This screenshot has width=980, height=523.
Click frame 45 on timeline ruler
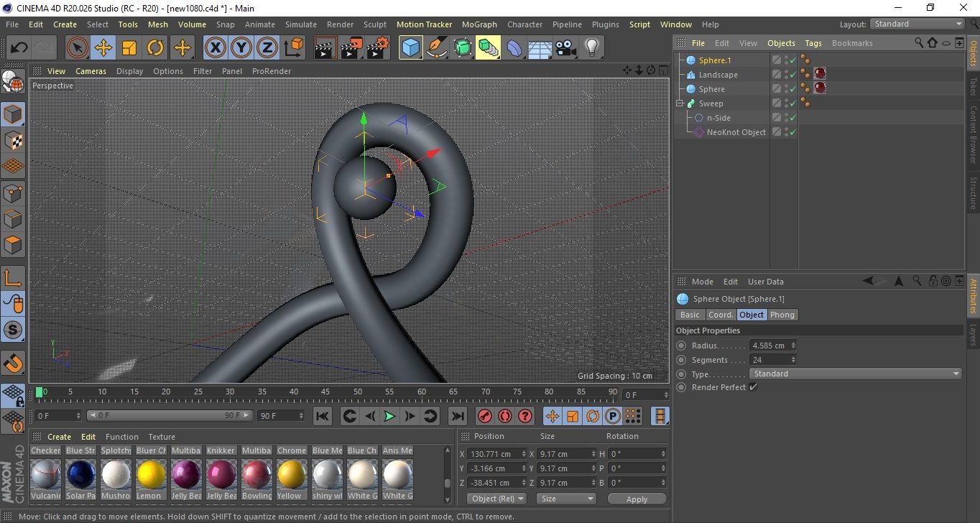click(x=325, y=392)
